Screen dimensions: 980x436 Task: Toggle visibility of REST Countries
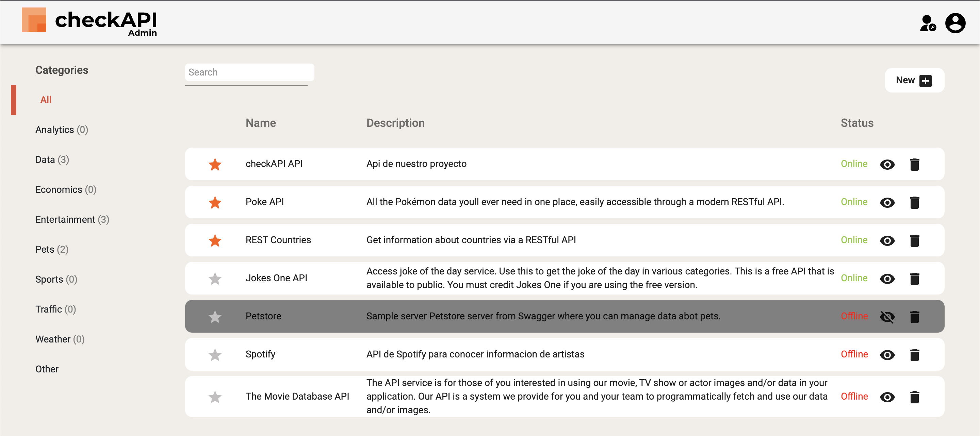coord(887,240)
